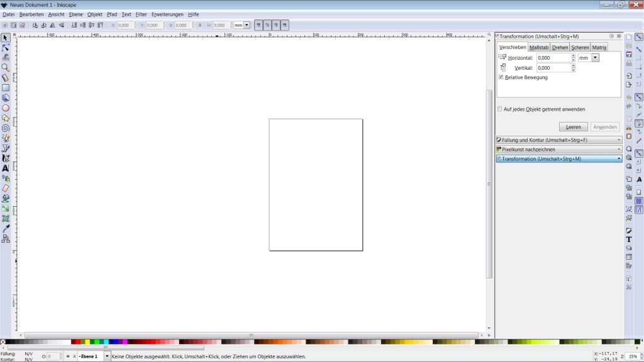644x362 pixels.
Task: Pick the yellow swatch in the color palette
Action: click(x=87, y=342)
